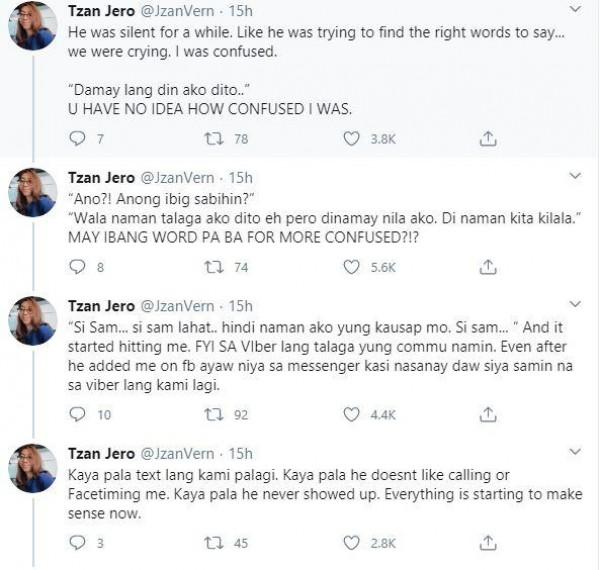Open the 'Si Sam' tweet options chevron
Image resolution: width=600 pixels, height=570 pixels.
tap(575, 304)
